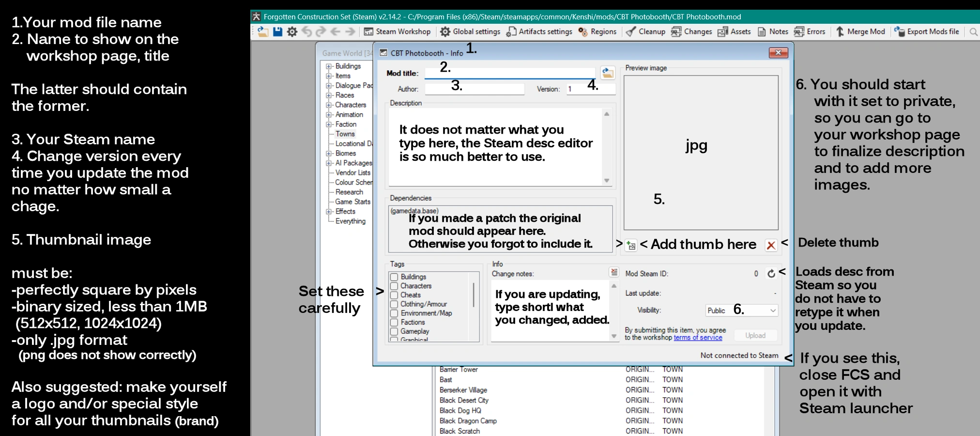The width and height of the screenshot is (980, 436).
Task: Open the Assets toolbar item
Action: click(x=734, y=31)
